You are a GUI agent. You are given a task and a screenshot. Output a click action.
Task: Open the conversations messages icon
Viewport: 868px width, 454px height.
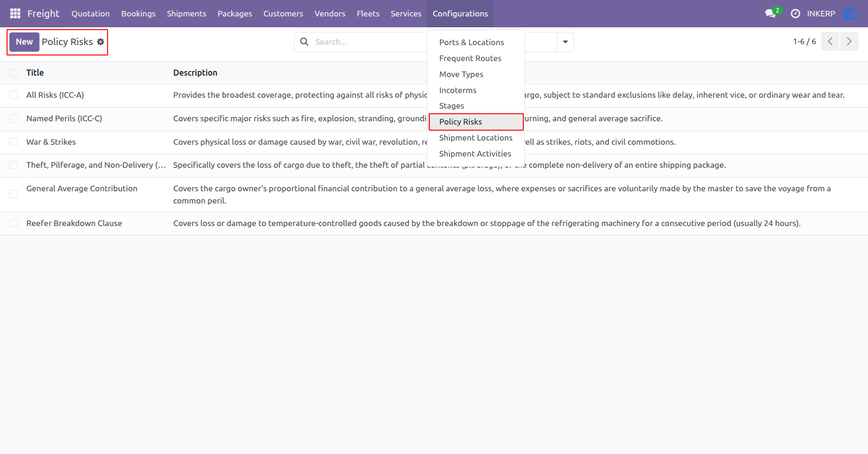771,14
